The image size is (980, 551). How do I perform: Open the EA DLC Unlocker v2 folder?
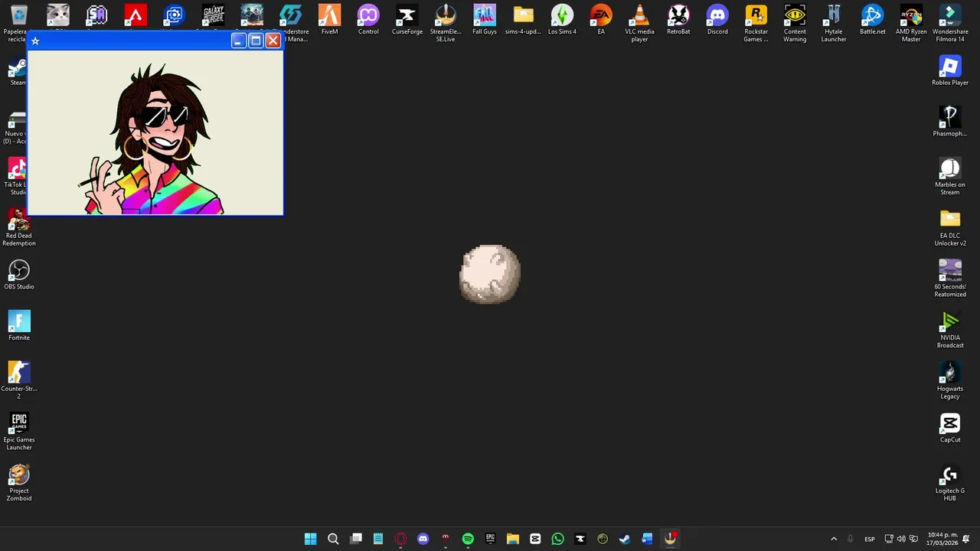tap(950, 227)
